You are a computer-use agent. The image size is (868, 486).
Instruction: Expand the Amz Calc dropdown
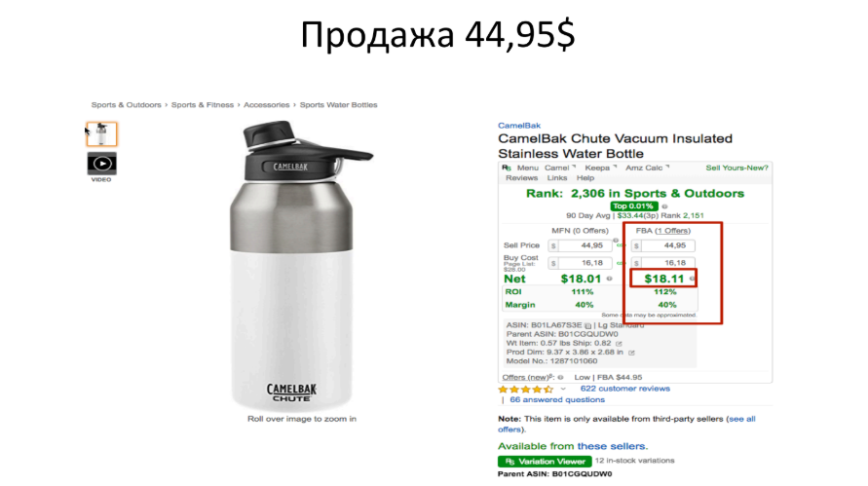pos(647,168)
